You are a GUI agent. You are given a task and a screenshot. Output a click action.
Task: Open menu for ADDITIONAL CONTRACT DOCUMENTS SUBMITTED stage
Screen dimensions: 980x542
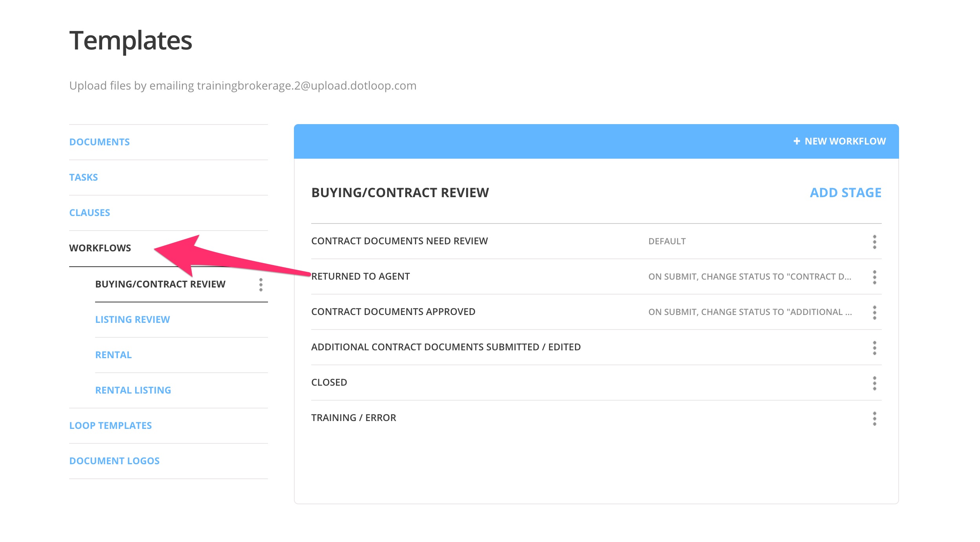coord(874,349)
